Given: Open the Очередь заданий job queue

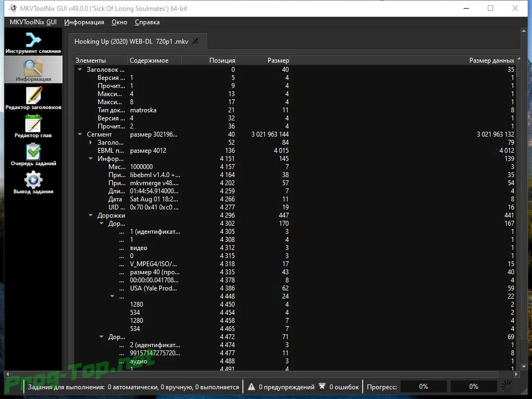Looking at the screenshot, I should [33, 154].
